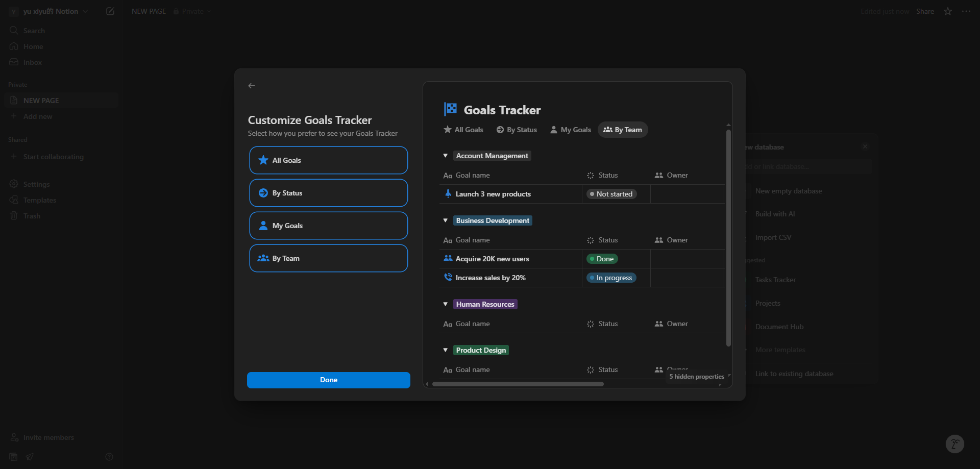Click the Goals Tracker flag icon
The width and height of the screenshot is (980, 469).
pyautogui.click(x=450, y=109)
